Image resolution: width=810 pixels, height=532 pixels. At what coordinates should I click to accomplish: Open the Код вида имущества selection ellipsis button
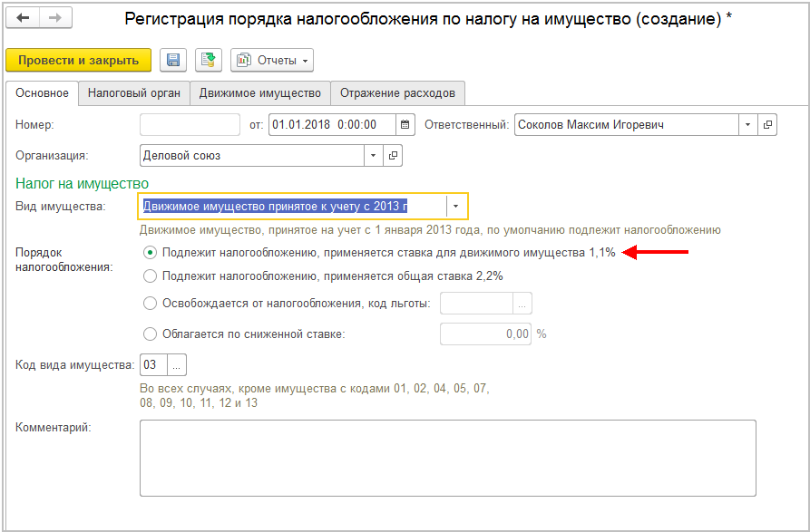coord(176,365)
